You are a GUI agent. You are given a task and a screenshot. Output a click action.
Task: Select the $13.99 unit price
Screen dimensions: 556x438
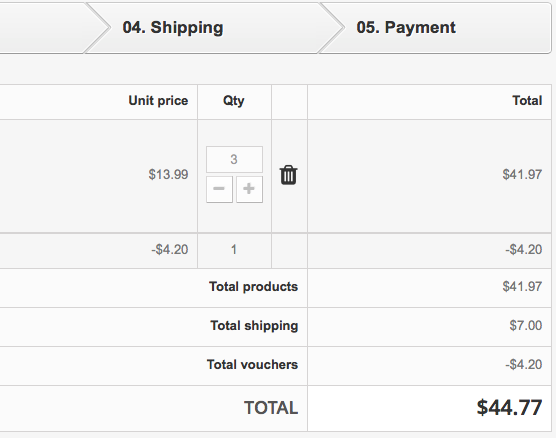pos(168,174)
